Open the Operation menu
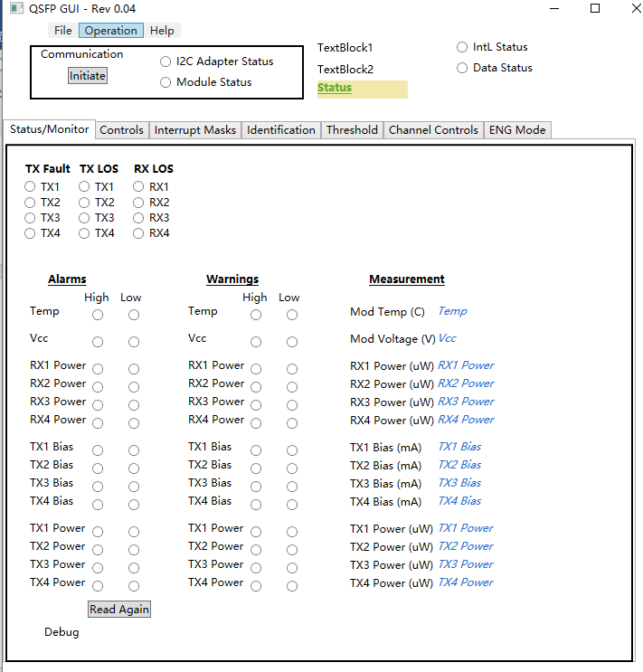 click(x=111, y=31)
